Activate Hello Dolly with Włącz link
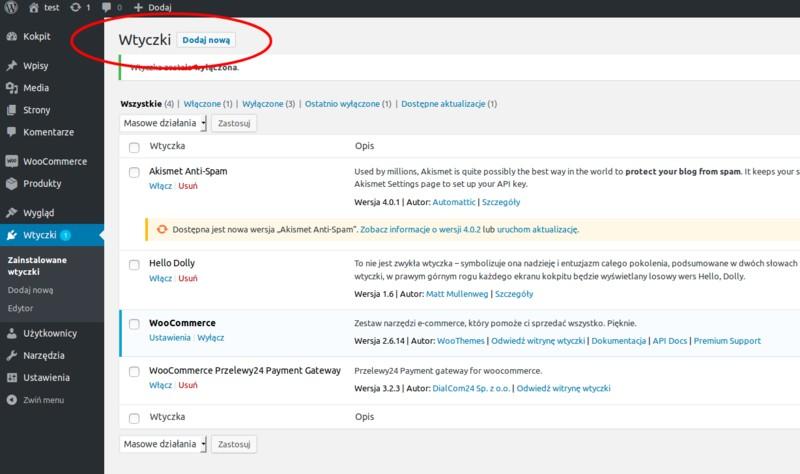800x474 pixels. tap(160, 278)
